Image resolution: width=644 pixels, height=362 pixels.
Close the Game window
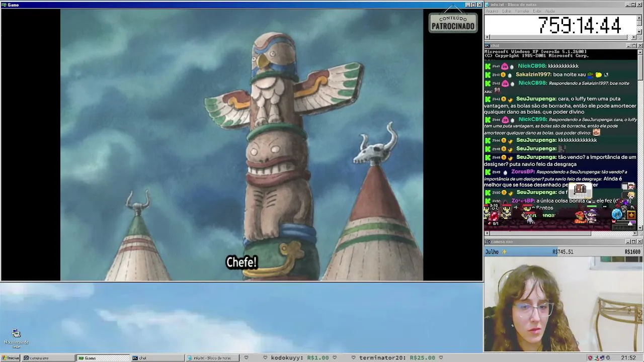pos(480,5)
